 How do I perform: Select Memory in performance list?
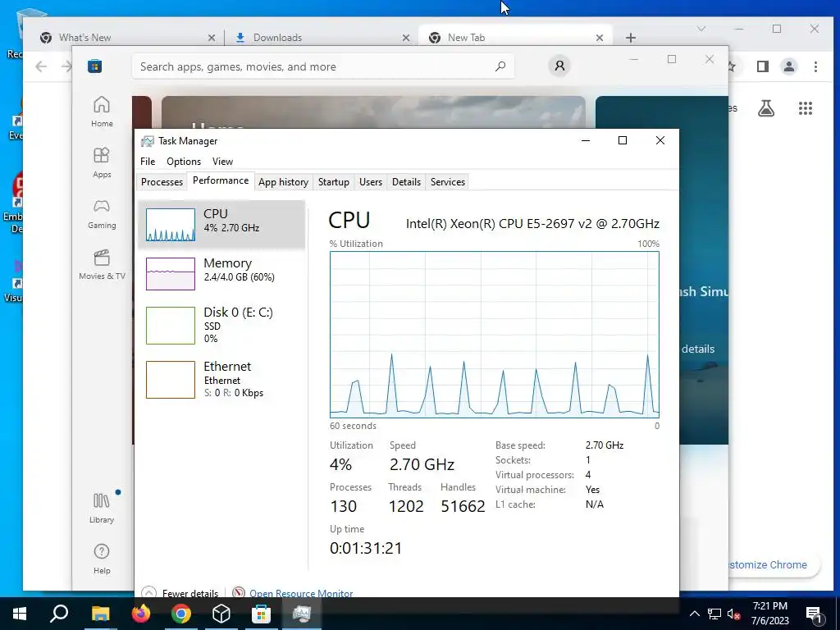221,274
